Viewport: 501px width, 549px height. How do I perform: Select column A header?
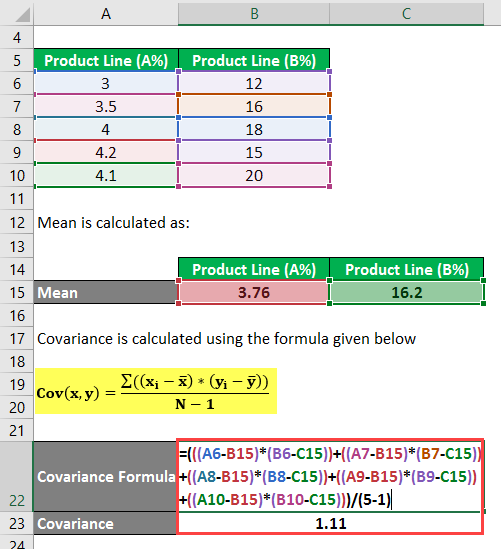coord(106,14)
